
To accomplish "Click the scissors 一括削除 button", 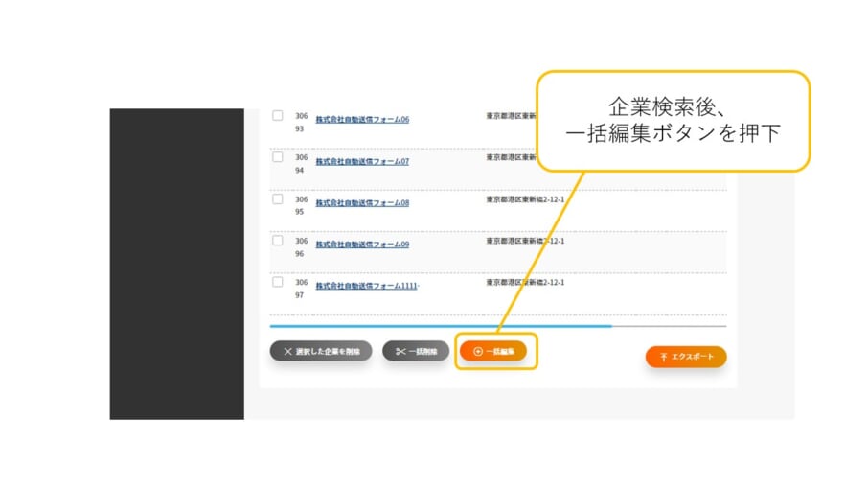I will [x=416, y=351].
